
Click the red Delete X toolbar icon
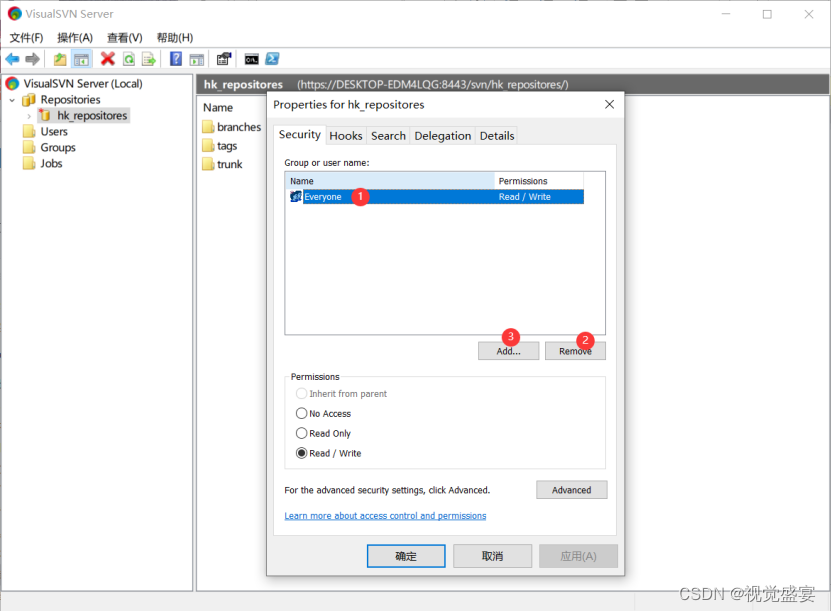(108, 59)
